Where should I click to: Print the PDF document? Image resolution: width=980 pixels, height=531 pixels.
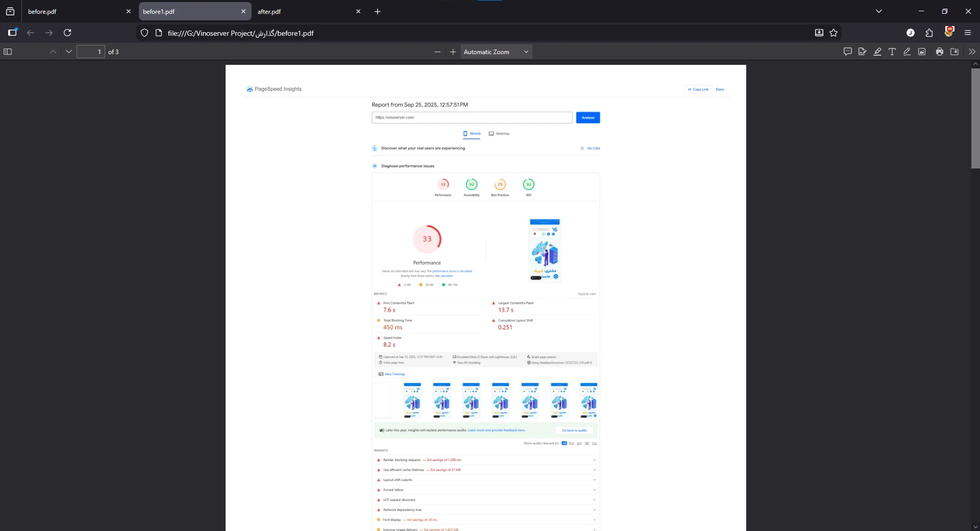tap(940, 52)
